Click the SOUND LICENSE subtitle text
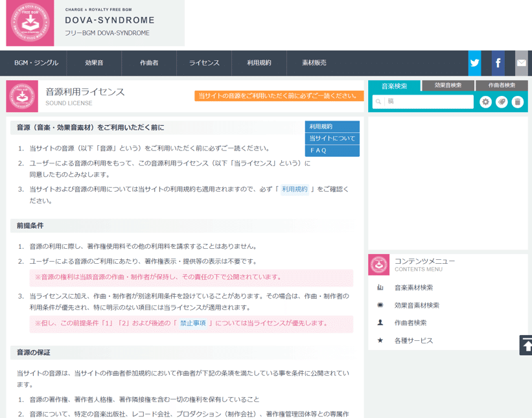This screenshot has width=532, height=418. pos(69,103)
